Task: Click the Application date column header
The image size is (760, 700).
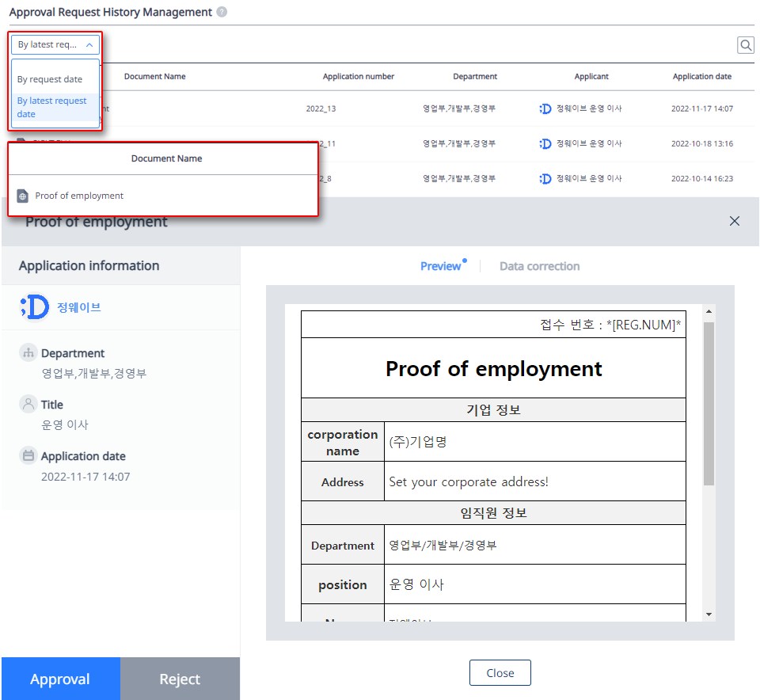Action: (702, 76)
